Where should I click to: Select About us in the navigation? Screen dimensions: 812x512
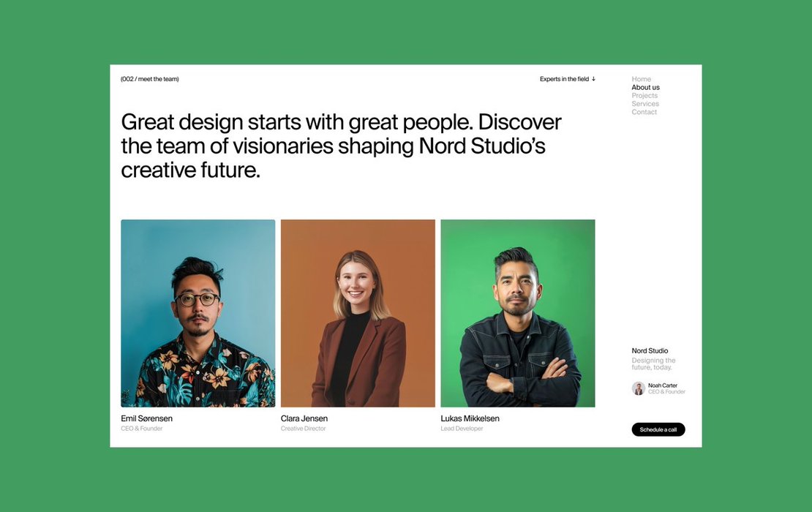(645, 88)
